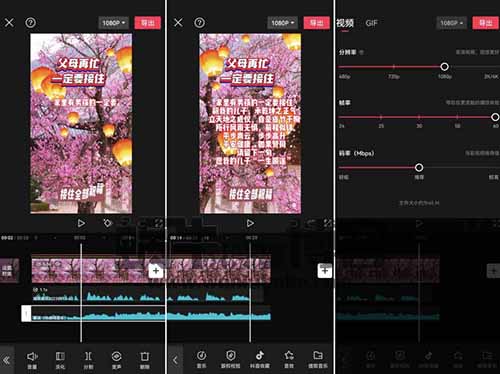Adjust the resolution slider handle

444,67
